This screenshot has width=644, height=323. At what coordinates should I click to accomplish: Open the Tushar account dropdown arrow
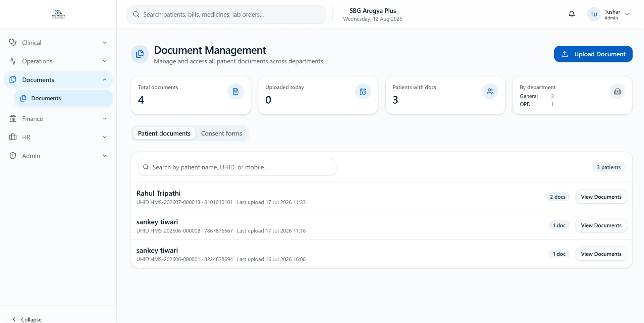[627, 14]
